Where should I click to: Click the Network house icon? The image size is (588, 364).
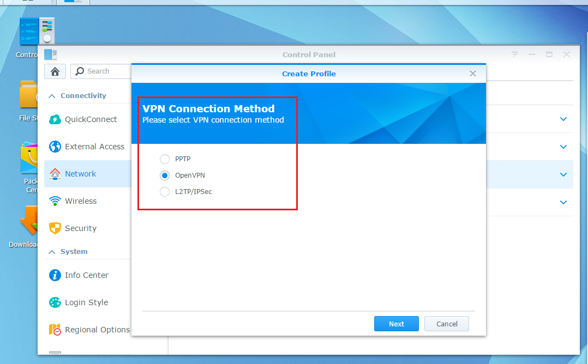point(55,174)
